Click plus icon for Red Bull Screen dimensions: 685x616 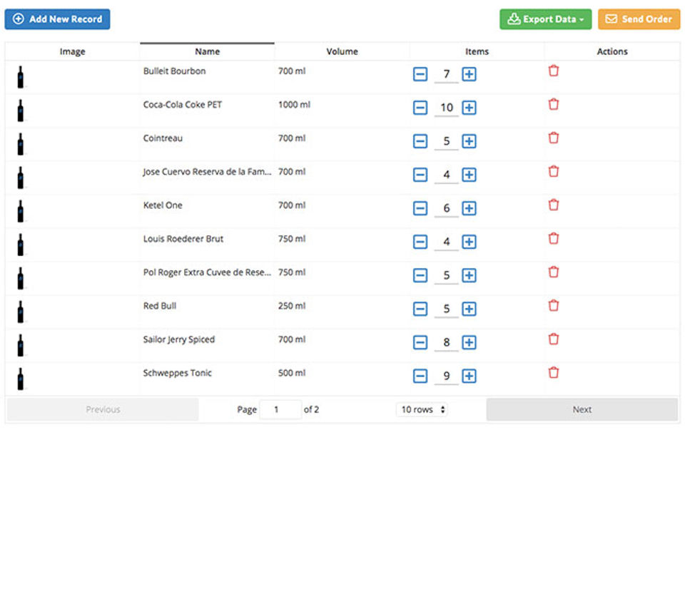pyautogui.click(x=469, y=309)
